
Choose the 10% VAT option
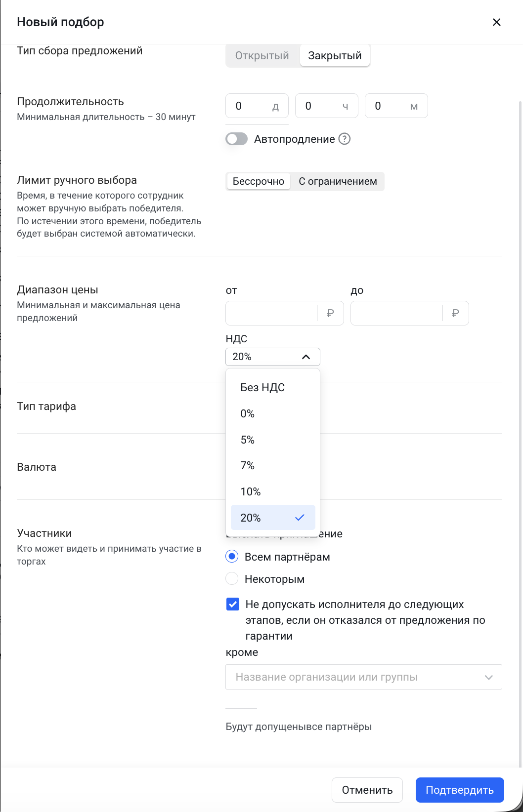(x=251, y=492)
